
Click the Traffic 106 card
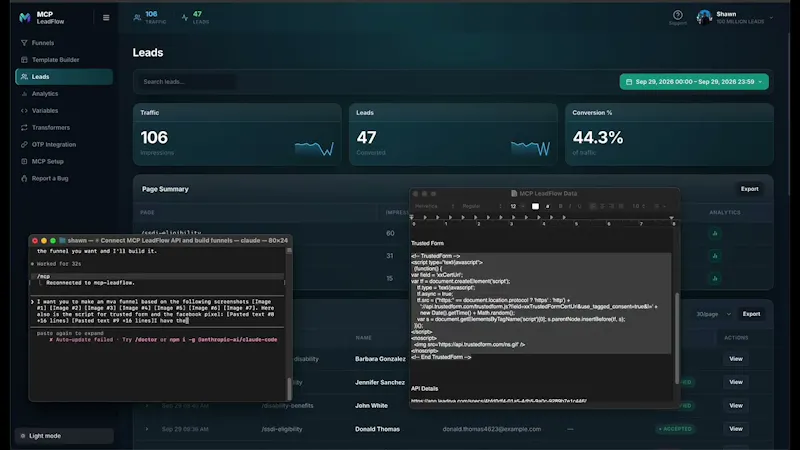point(237,135)
